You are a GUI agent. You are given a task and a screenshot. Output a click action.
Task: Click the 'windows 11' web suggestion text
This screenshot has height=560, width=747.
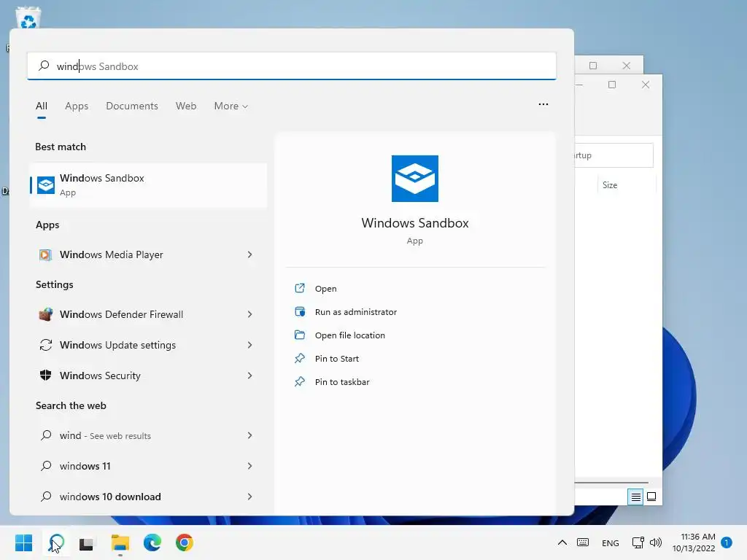coord(85,466)
